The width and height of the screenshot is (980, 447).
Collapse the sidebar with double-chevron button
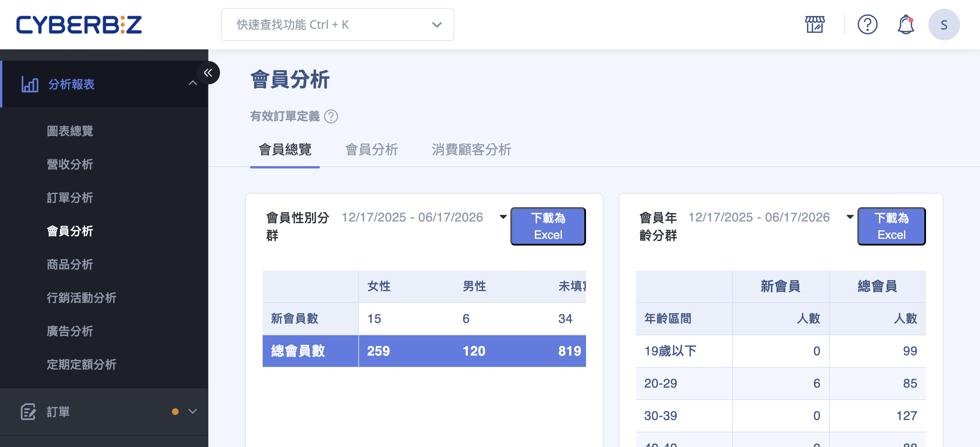[x=208, y=73]
